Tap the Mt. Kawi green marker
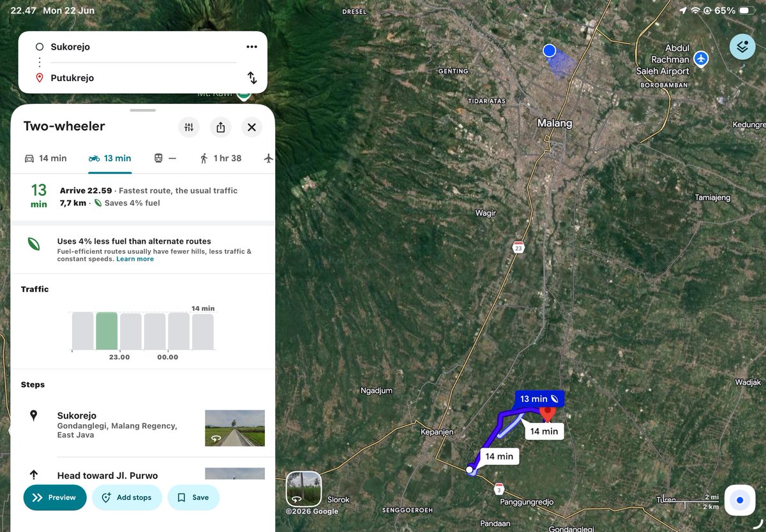The height and width of the screenshot is (532, 766). click(x=243, y=94)
